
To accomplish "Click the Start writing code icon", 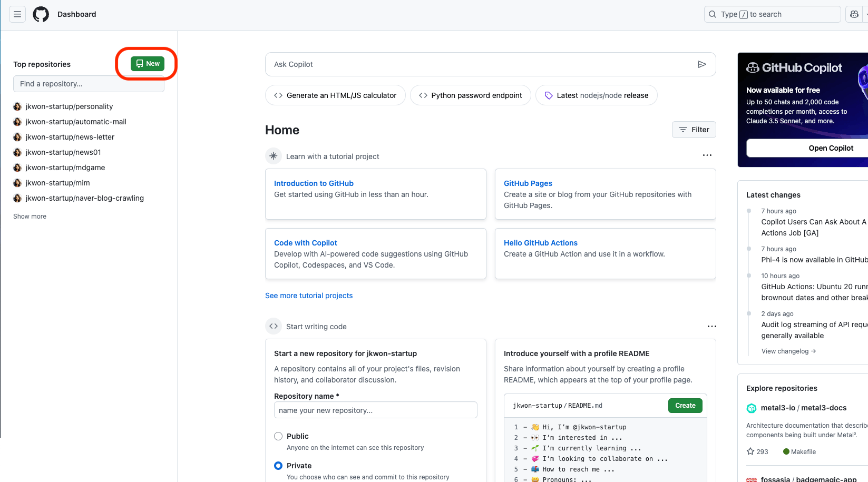I will (x=274, y=327).
